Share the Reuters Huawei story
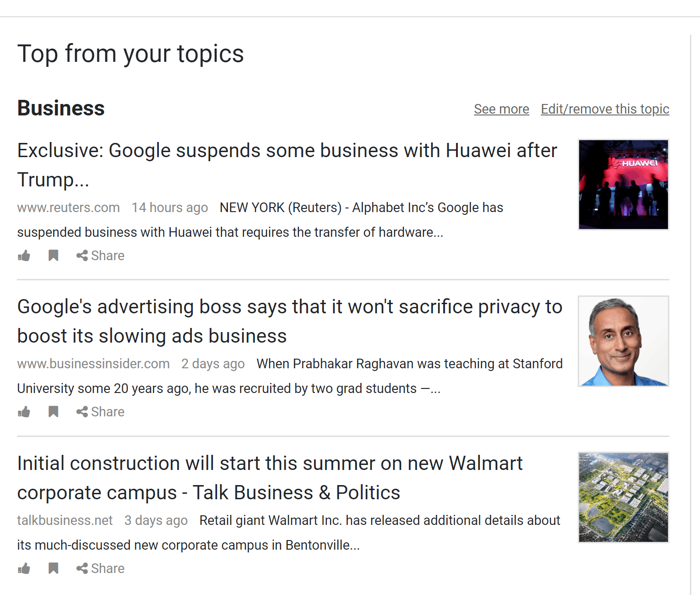This screenshot has width=700, height=595. [100, 256]
